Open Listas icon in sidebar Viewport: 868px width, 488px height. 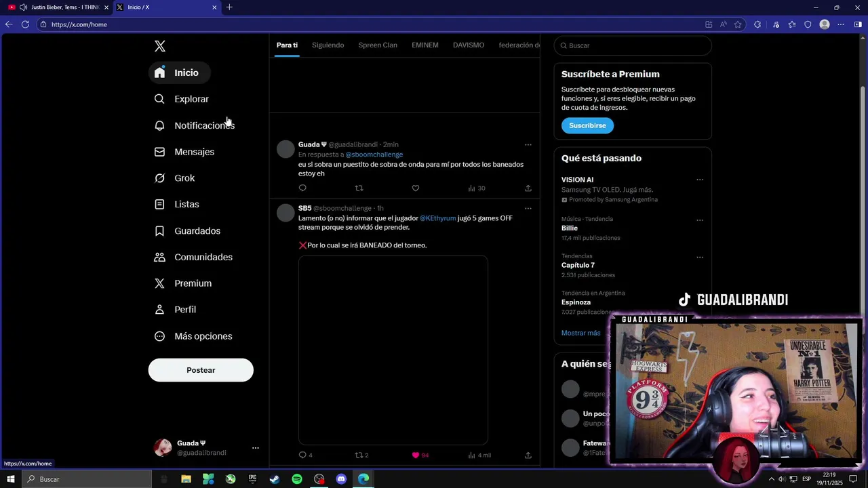tap(159, 204)
